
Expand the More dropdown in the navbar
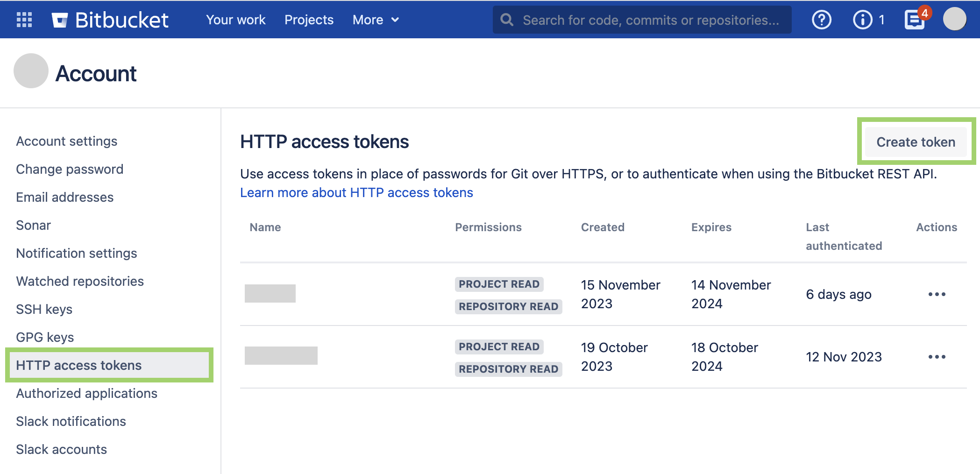[376, 20]
